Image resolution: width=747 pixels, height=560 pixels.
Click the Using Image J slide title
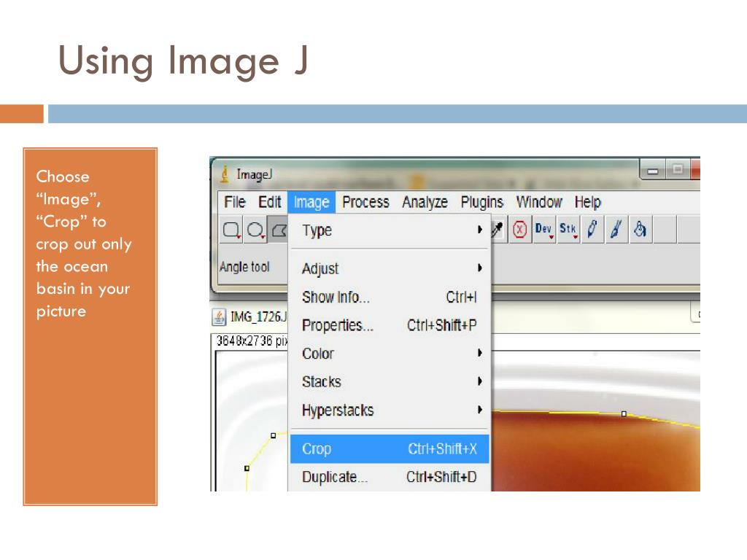coord(183,61)
